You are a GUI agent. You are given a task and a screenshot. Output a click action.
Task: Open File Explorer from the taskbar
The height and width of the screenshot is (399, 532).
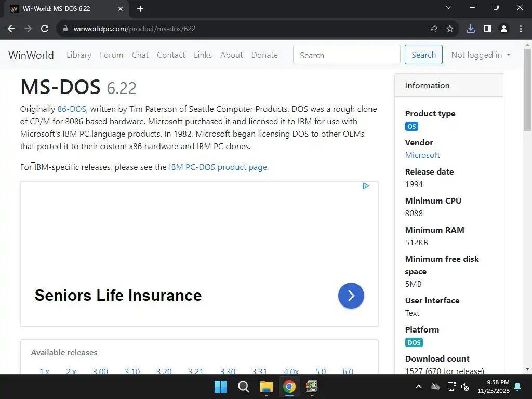click(x=267, y=387)
